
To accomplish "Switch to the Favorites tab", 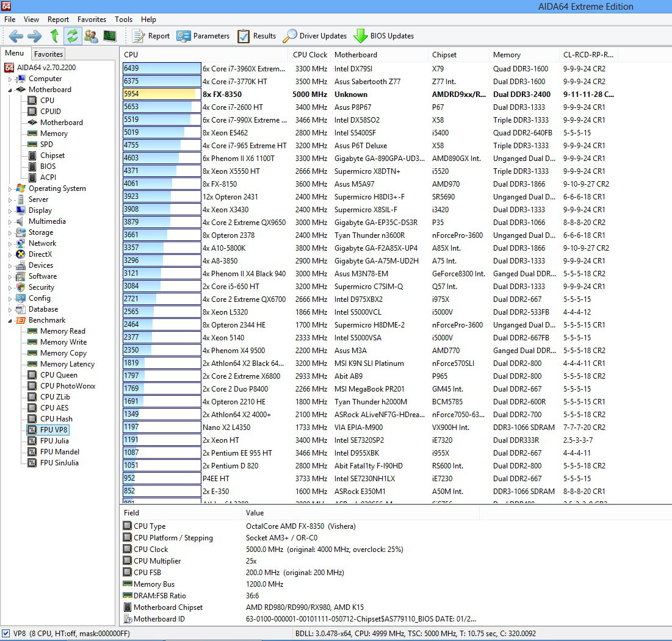I will coord(48,54).
